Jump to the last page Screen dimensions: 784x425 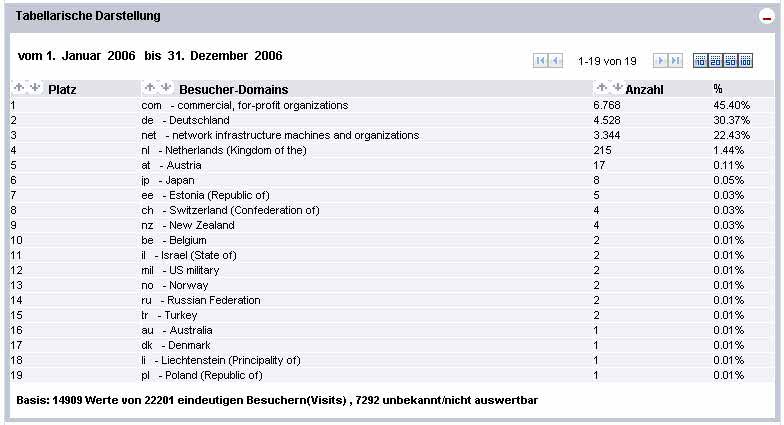676,61
